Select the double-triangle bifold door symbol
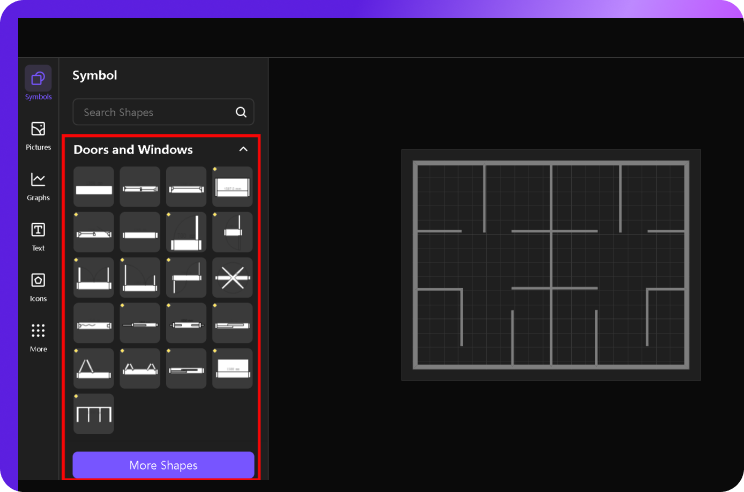This screenshot has width=744, height=492. [140, 369]
